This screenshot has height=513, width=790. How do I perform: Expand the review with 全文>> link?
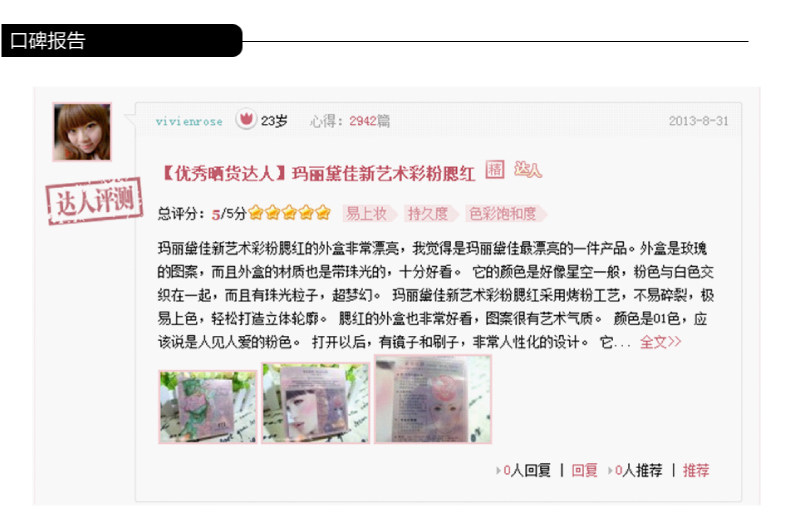coord(661,342)
